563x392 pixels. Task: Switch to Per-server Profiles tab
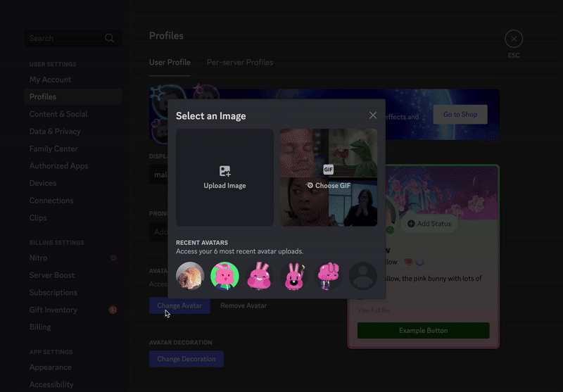(x=240, y=63)
